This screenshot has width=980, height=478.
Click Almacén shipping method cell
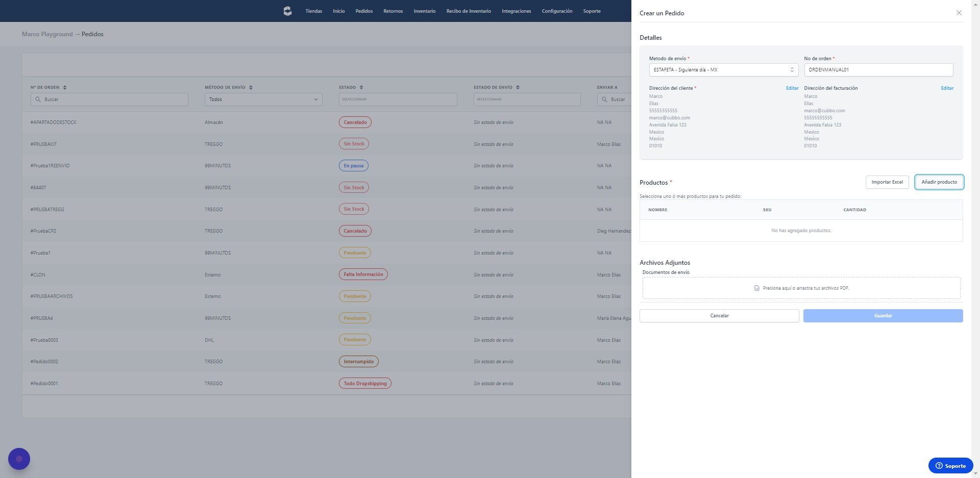tap(214, 122)
